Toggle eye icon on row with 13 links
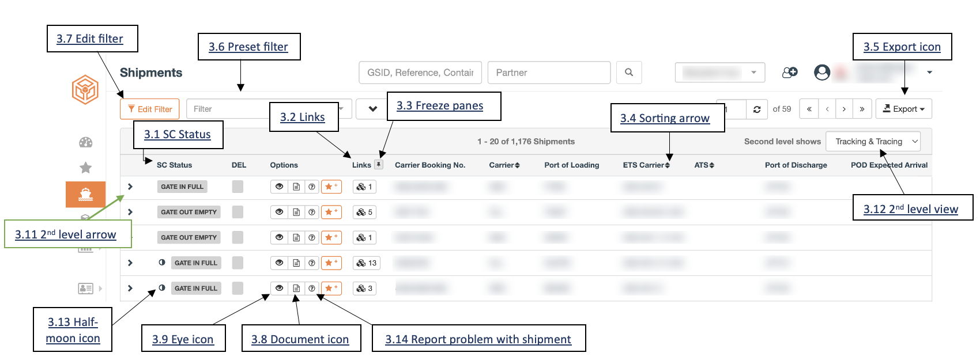The width and height of the screenshot is (980, 364). (x=280, y=263)
